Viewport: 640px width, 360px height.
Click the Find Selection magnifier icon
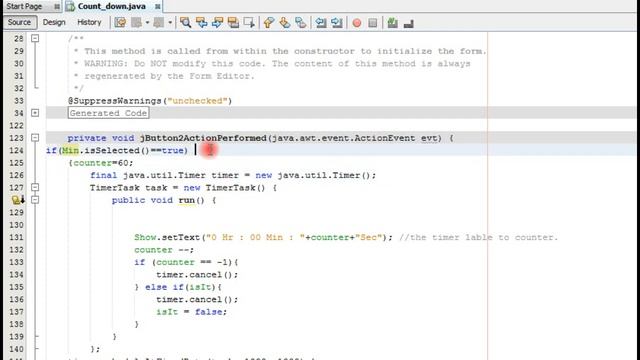click(x=185, y=22)
